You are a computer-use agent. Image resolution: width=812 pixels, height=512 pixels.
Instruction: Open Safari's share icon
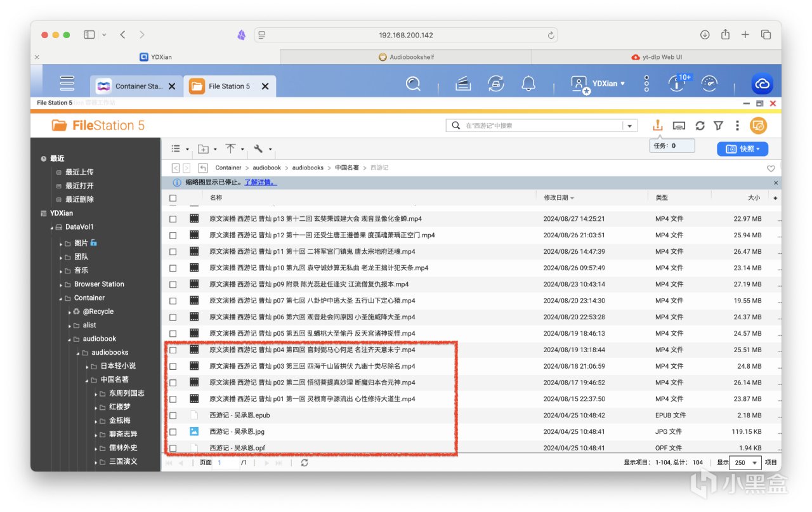725,35
